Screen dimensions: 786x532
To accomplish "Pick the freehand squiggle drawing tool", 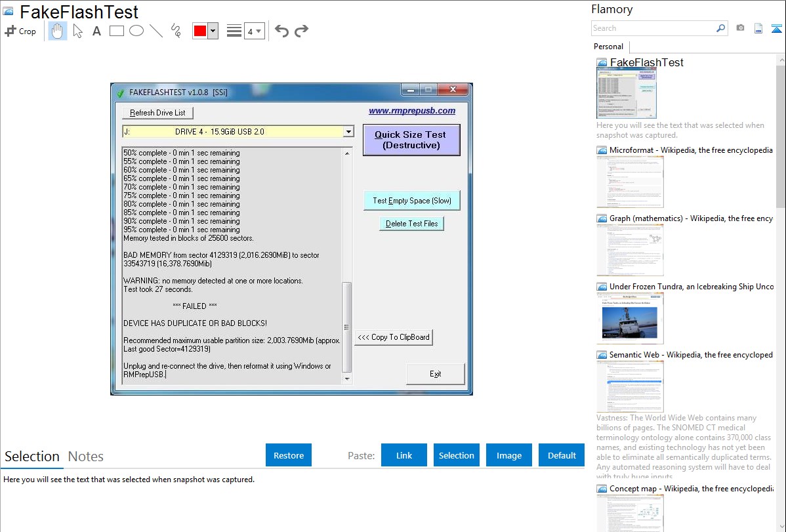I will (x=176, y=31).
